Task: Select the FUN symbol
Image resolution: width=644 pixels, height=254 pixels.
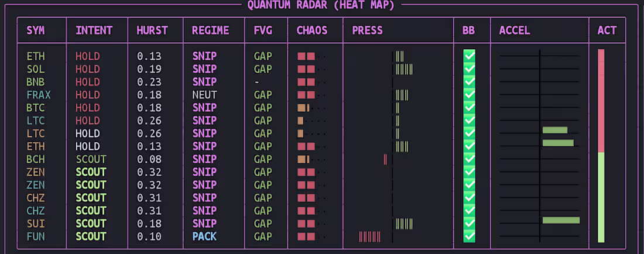Action: [x=36, y=236]
